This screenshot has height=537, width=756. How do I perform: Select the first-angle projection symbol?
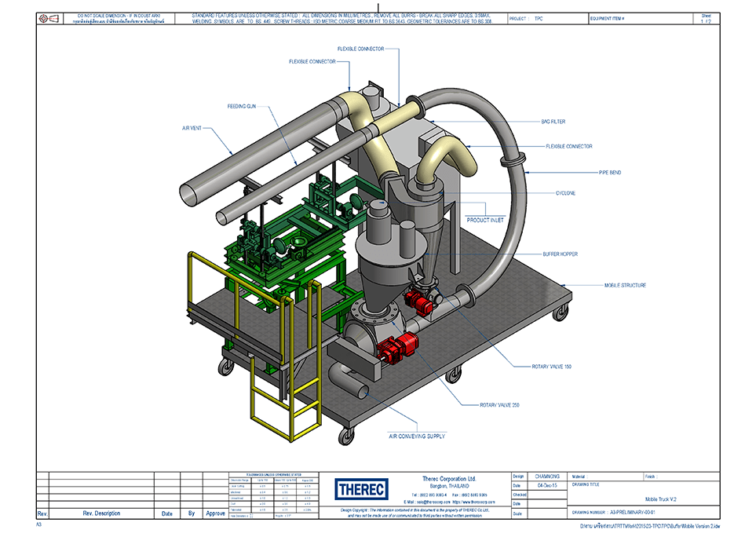[47, 18]
